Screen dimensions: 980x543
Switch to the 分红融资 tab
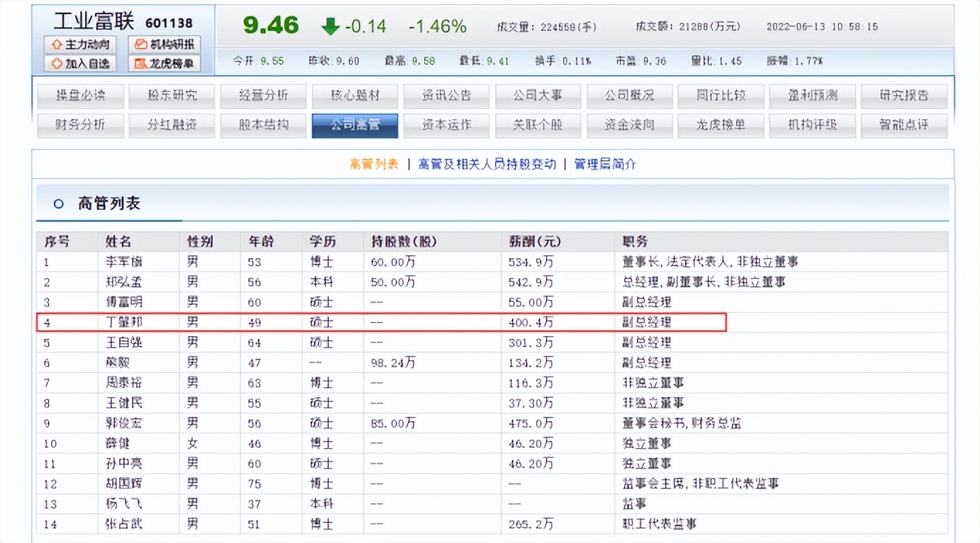click(x=172, y=125)
